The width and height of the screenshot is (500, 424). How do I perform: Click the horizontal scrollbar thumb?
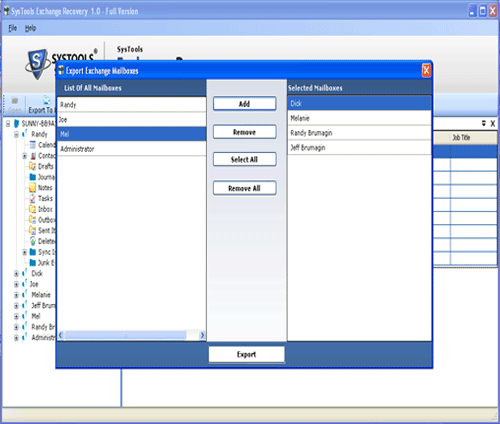(125, 335)
